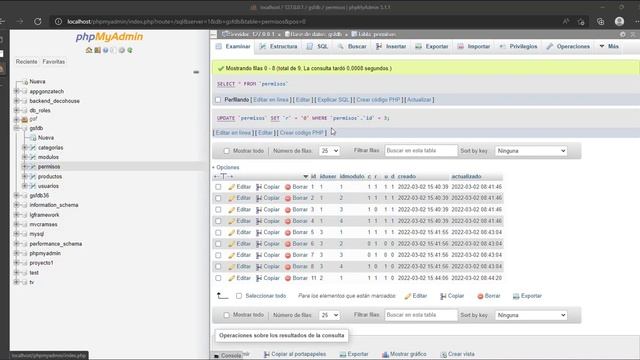Click the permisos table icon in tree
The image size is (640, 360).
(x=33, y=167)
